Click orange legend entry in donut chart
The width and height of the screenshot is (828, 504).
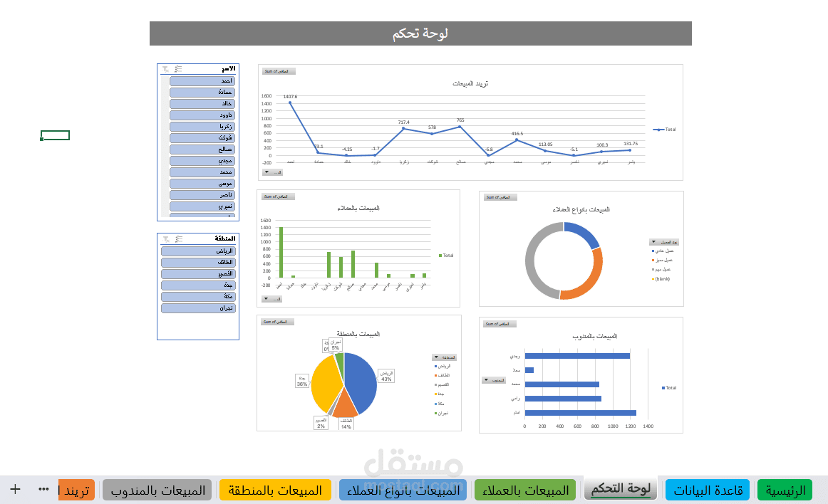pyautogui.click(x=663, y=260)
